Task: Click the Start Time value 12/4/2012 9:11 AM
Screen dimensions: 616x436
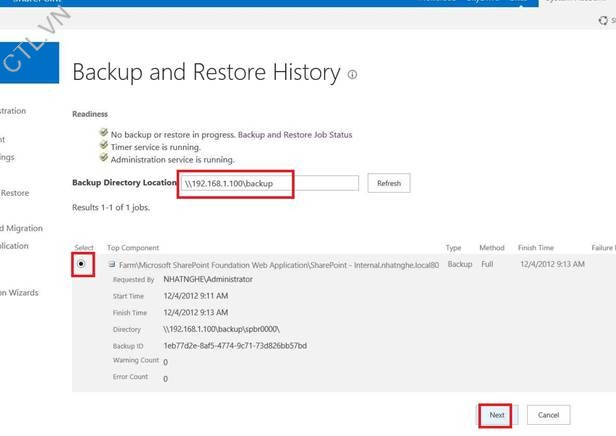Action: pos(196,296)
